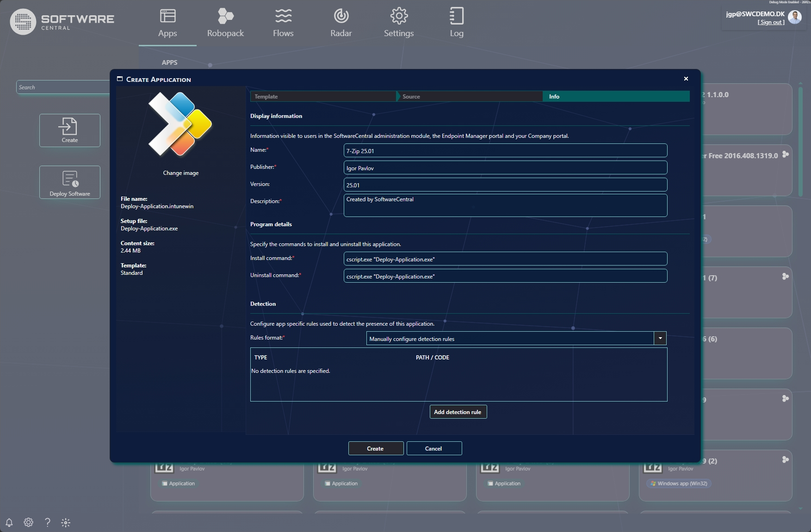The height and width of the screenshot is (532, 811).
Task: Click the 6 (6) app card
Action: point(747,353)
